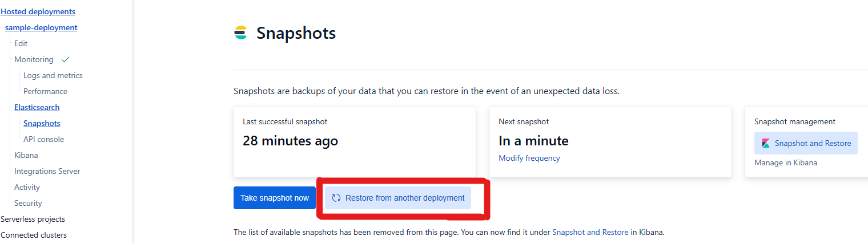Open the API console page
This screenshot has width=868, height=244.
coord(44,139)
